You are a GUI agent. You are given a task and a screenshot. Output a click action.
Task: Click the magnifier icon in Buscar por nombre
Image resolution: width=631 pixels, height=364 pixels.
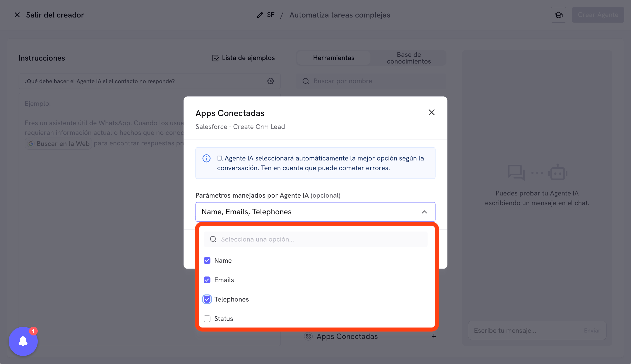(x=306, y=81)
